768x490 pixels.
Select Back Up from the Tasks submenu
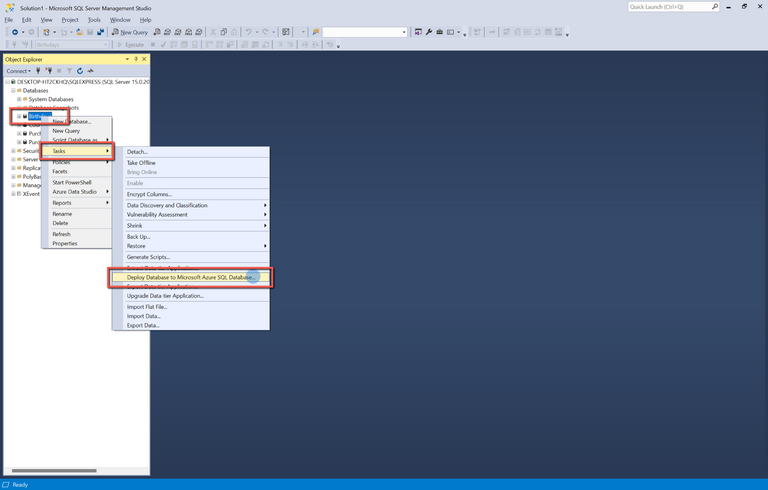point(138,236)
